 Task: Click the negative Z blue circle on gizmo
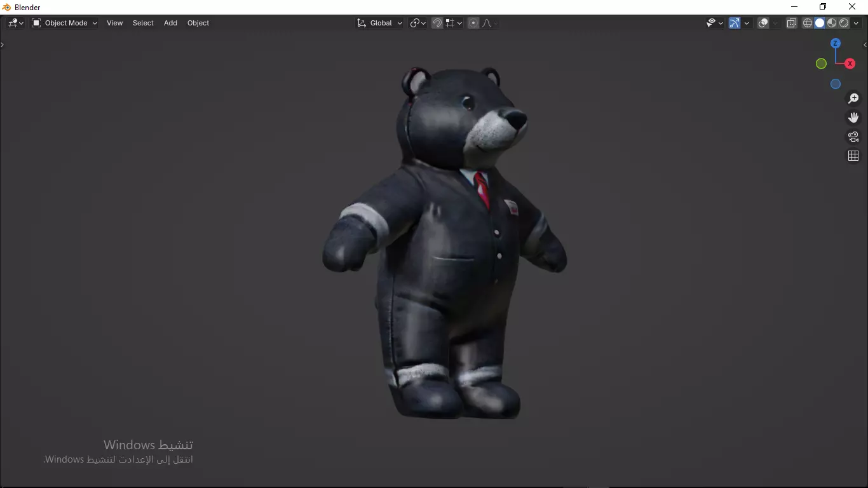836,84
